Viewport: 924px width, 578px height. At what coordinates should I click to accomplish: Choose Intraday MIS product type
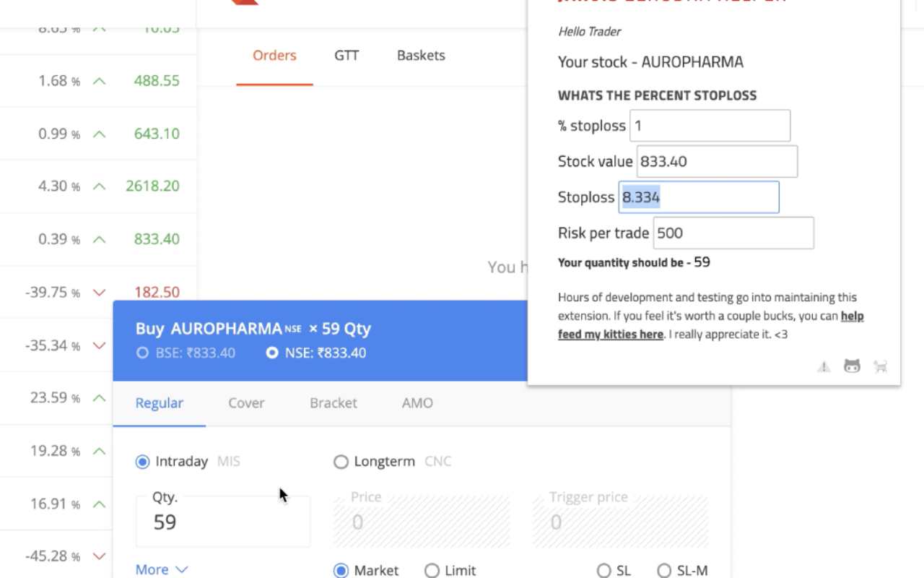tap(142, 462)
